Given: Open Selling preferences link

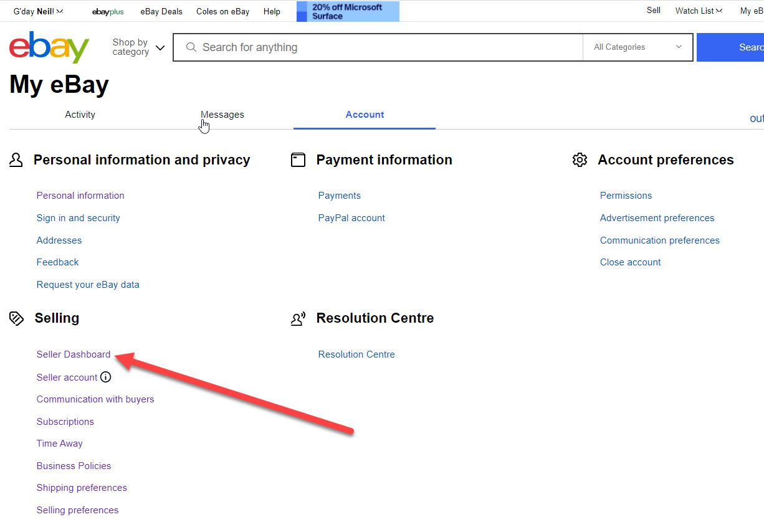Looking at the screenshot, I should point(78,510).
